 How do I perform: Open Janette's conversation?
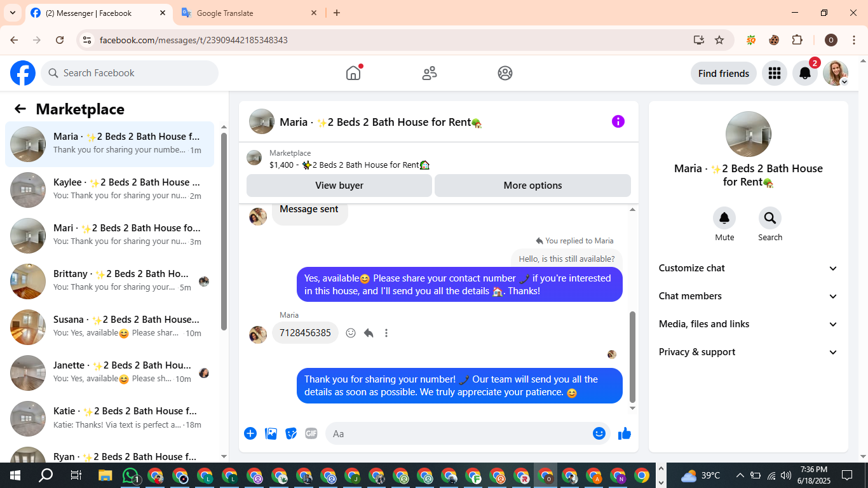pyautogui.click(x=109, y=372)
